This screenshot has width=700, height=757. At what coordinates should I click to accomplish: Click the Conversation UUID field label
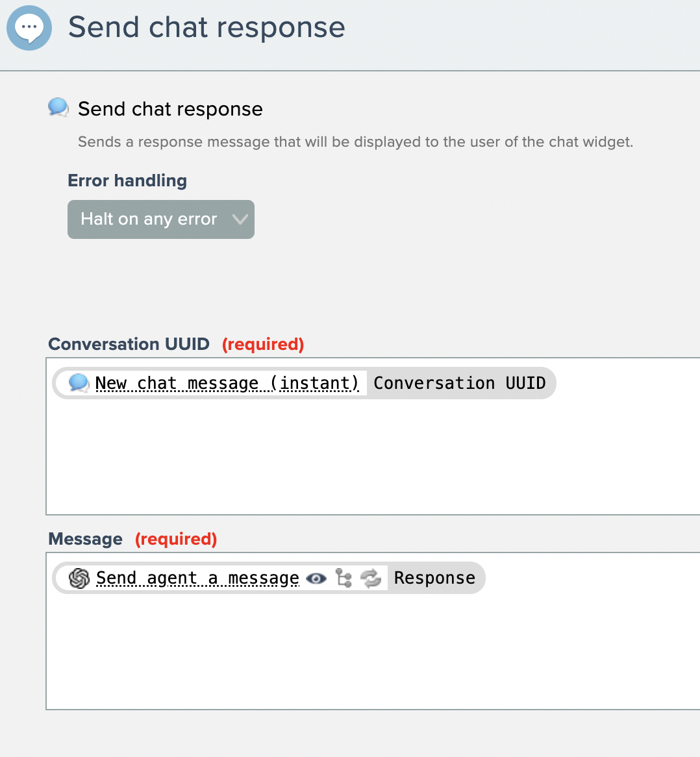click(x=129, y=344)
